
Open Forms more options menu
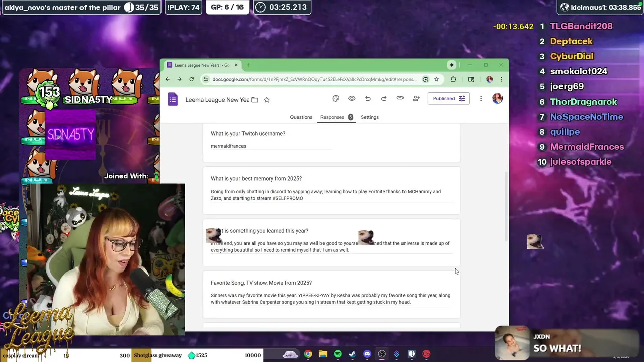tap(481, 99)
